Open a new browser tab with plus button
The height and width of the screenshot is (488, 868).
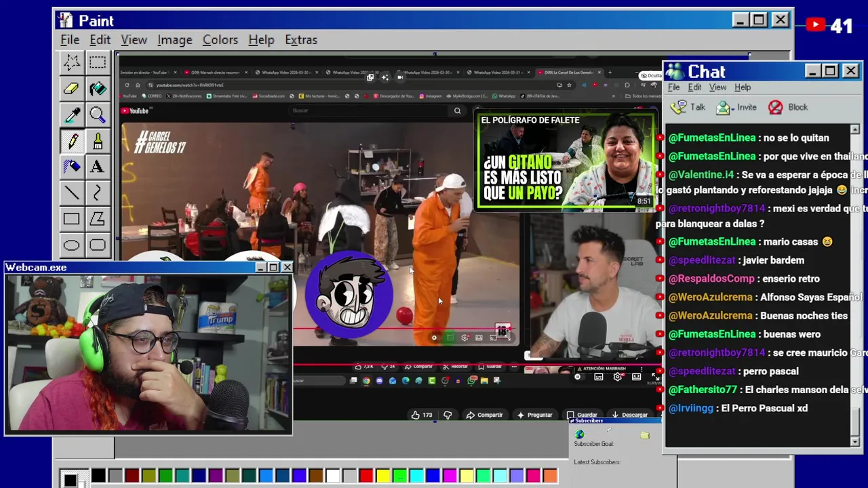click(610, 73)
